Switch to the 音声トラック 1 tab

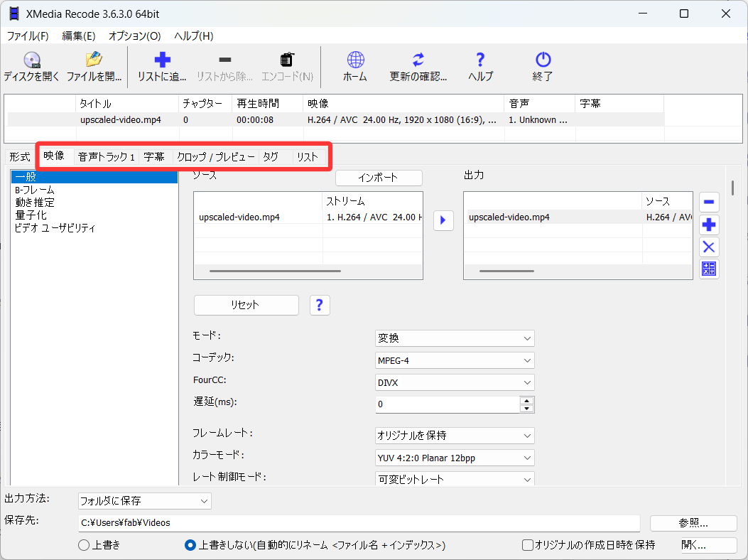[107, 156]
